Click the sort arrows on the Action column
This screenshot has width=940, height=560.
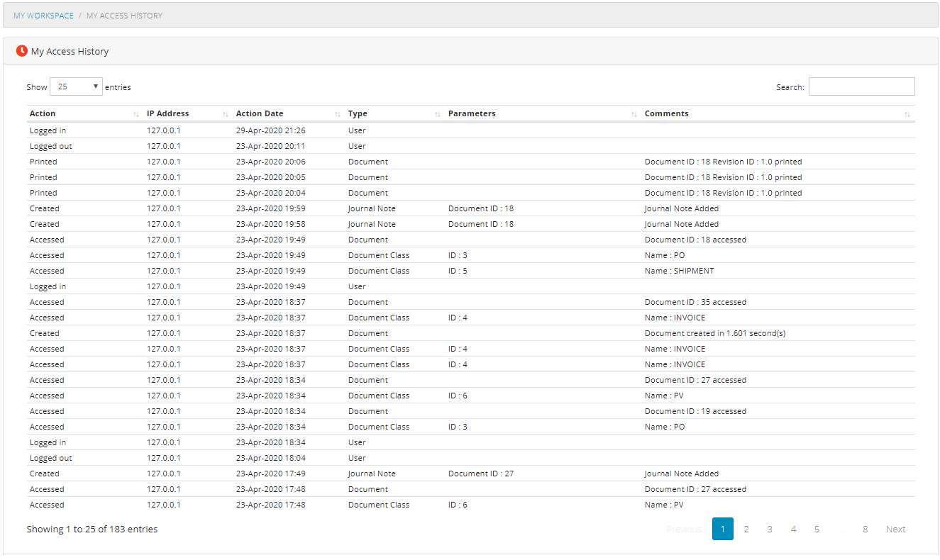136,113
